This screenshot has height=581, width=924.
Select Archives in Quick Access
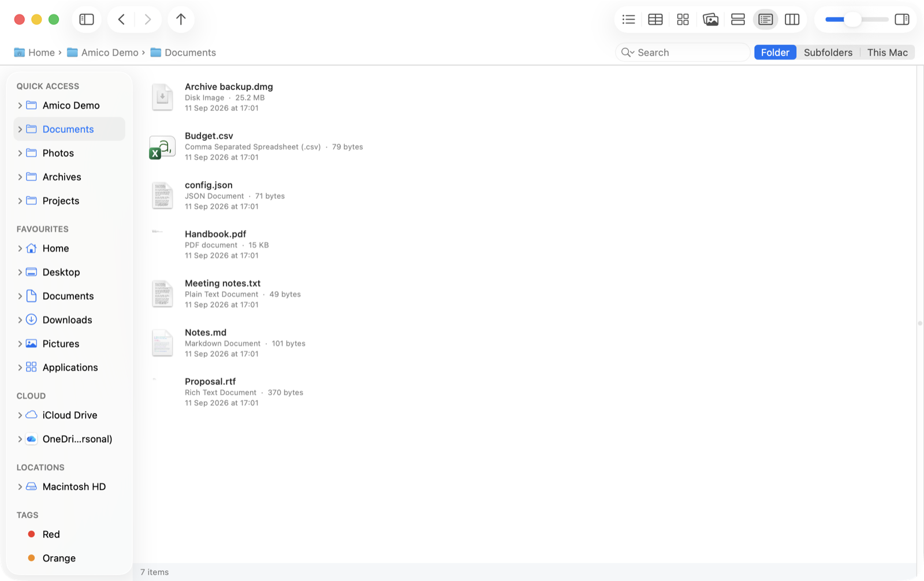click(69, 177)
